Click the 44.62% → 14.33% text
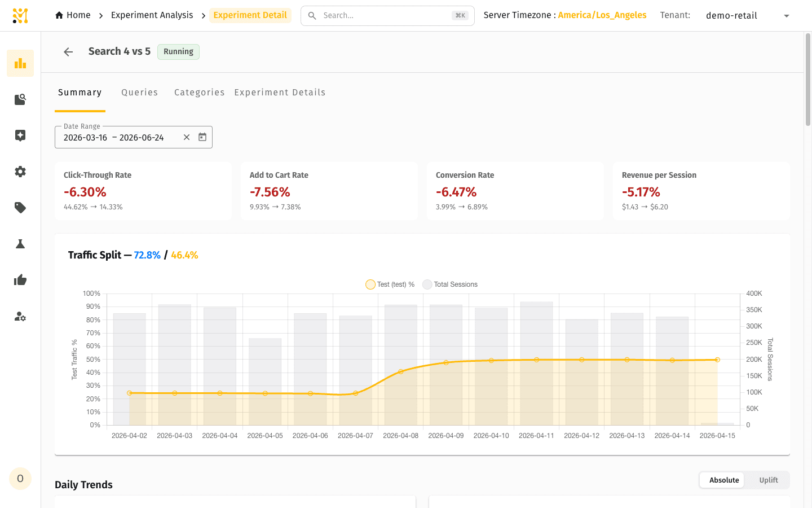 [x=93, y=207]
